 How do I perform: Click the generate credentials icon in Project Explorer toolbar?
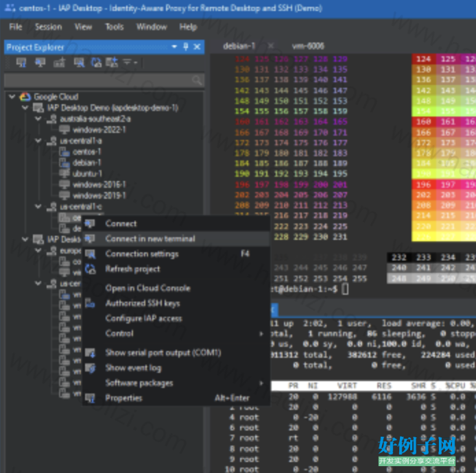(x=59, y=62)
